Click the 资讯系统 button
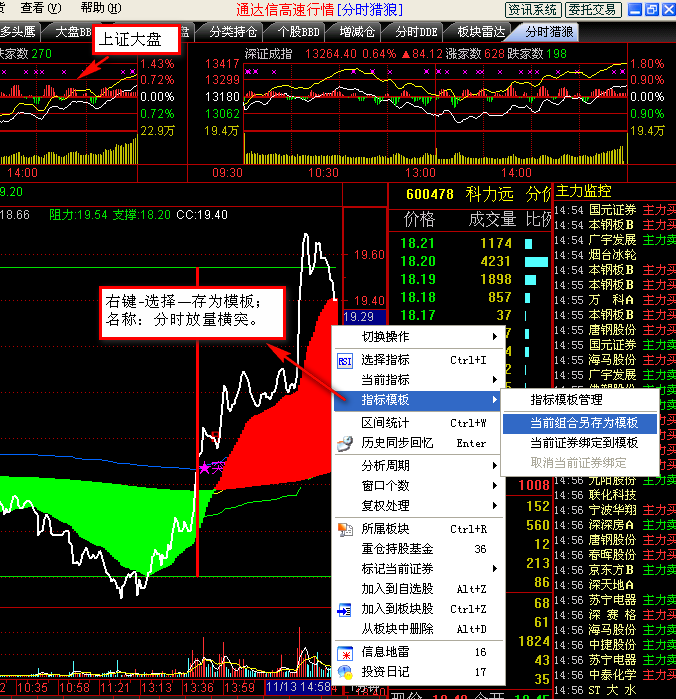The height and width of the screenshot is (699, 676). pos(533,9)
